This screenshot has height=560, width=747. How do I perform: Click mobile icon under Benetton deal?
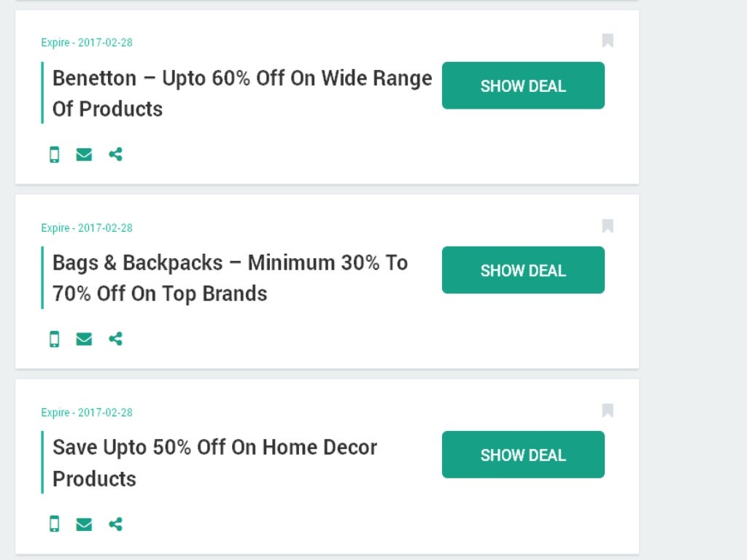54,155
